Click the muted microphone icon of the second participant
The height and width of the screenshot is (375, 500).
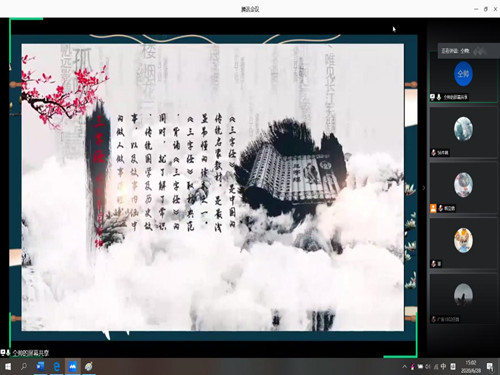(434, 153)
